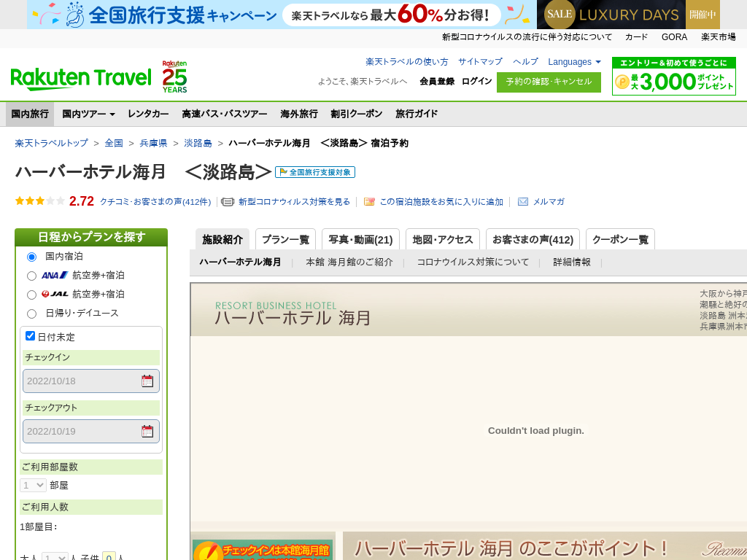Switch to the プラン一覧 tab
Screen dimensions: 747x560
click(x=285, y=239)
